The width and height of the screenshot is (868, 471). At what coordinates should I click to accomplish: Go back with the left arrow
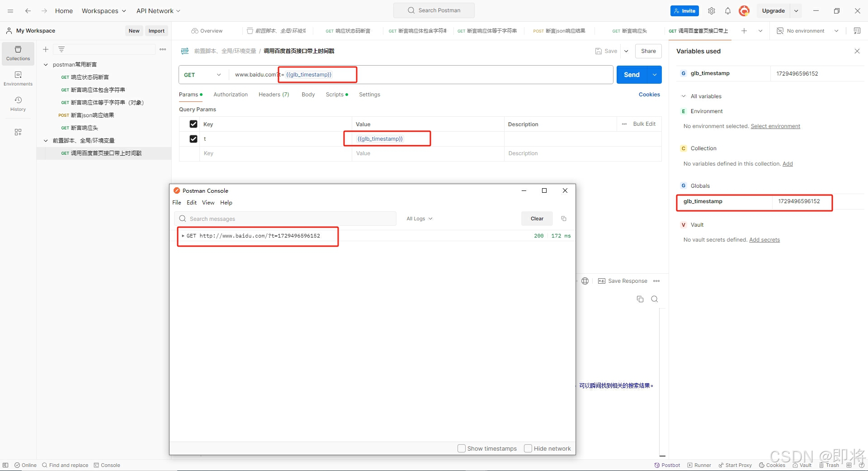(x=28, y=11)
